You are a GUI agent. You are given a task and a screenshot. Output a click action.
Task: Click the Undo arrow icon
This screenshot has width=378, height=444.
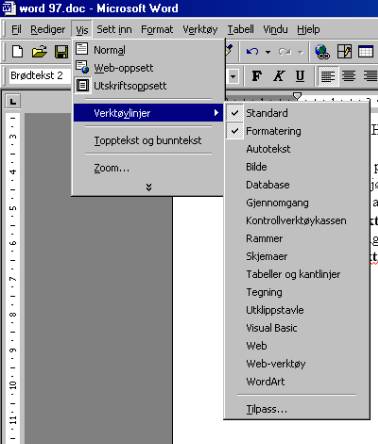[x=252, y=52]
